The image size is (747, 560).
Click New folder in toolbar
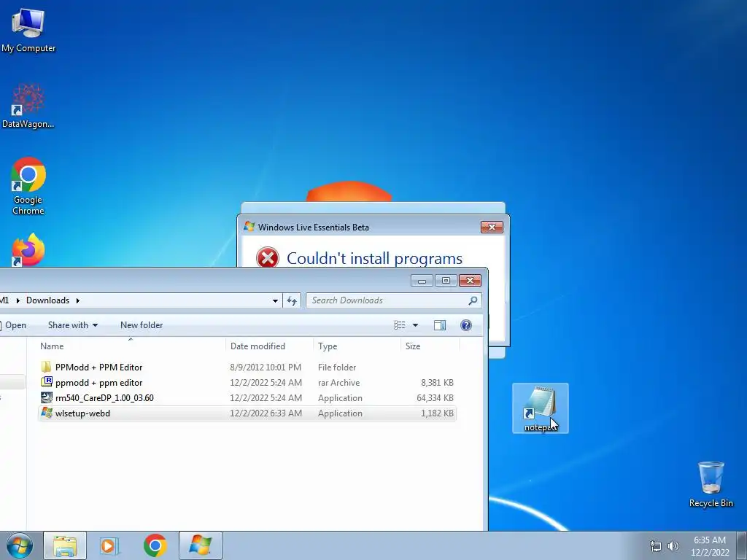(142, 325)
